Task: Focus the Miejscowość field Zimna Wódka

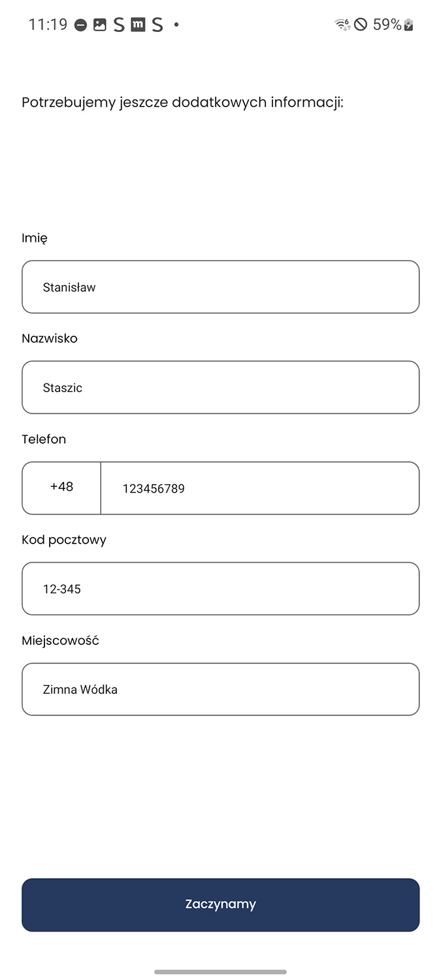Action: [x=220, y=689]
